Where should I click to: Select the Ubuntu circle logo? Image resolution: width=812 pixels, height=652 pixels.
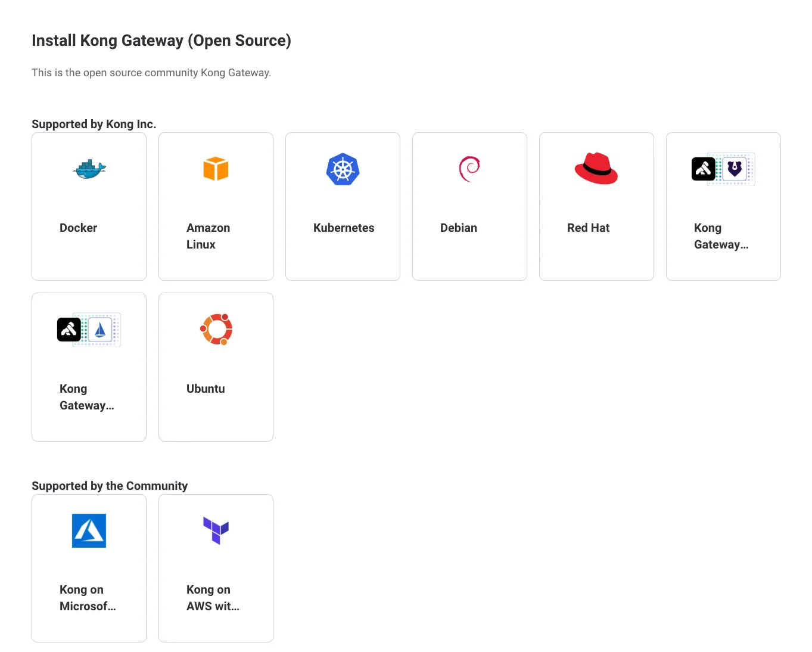click(x=216, y=330)
